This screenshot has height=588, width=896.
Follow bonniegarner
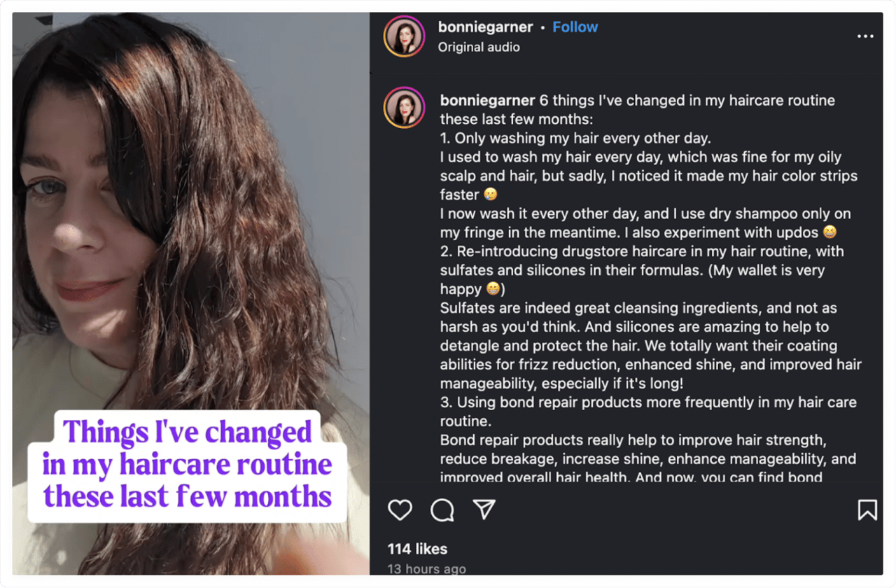coord(575,27)
